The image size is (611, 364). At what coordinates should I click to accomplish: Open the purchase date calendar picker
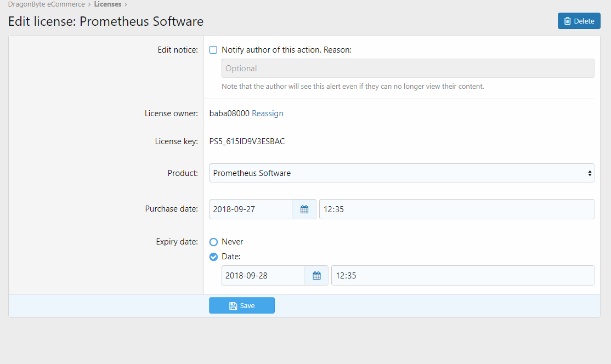tap(304, 209)
